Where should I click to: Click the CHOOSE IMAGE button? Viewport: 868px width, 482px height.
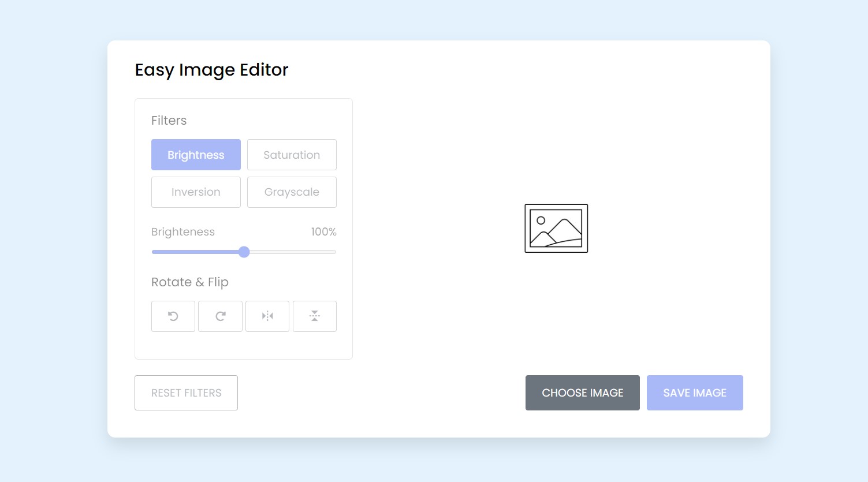(x=582, y=393)
